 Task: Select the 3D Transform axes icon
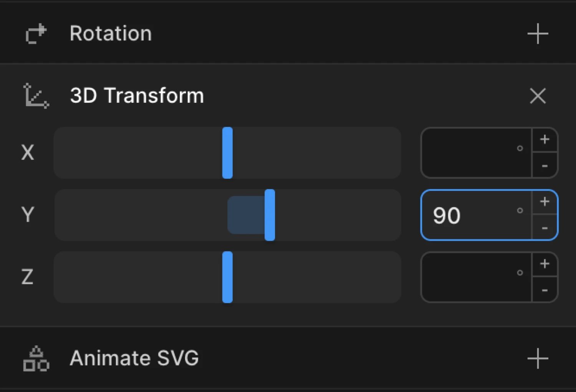pos(35,96)
